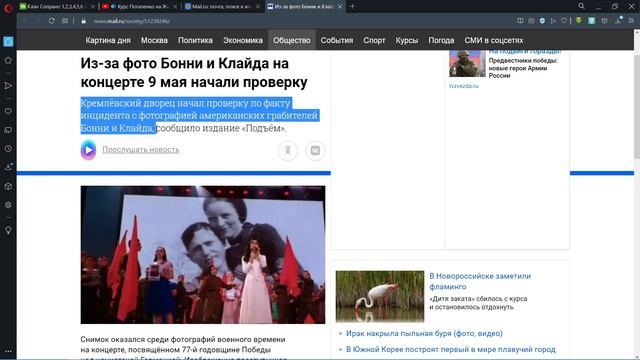
Task: Close the Клан Сопрано tab
Action: [93, 7]
